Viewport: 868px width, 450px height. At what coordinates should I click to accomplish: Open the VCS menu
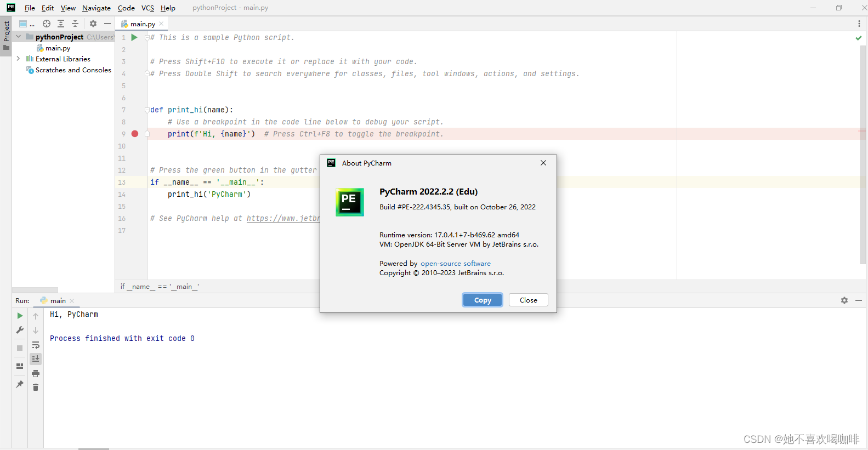pos(147,8)
